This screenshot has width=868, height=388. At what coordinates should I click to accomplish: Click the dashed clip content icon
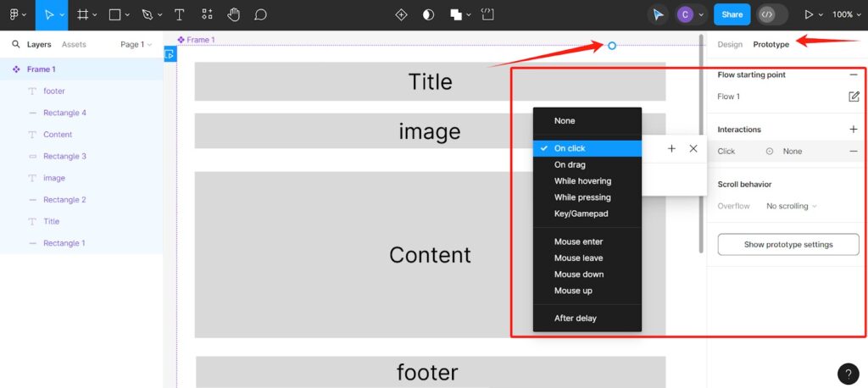point(487,15)
